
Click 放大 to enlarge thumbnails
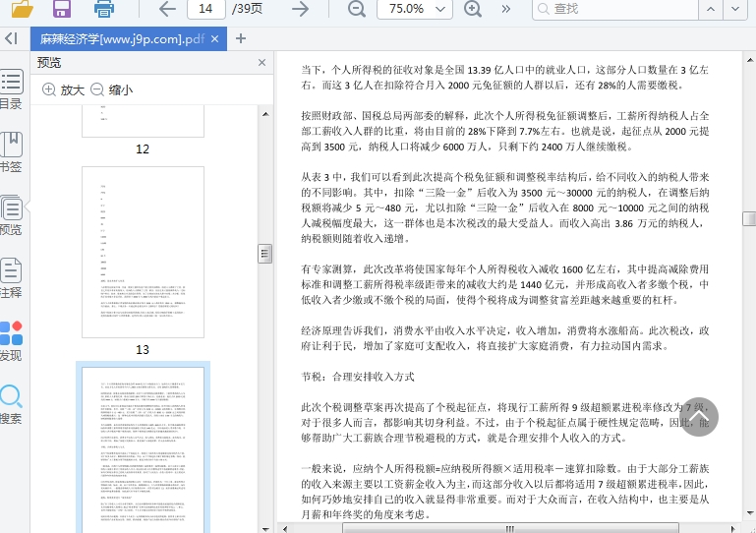coord(63,89)
